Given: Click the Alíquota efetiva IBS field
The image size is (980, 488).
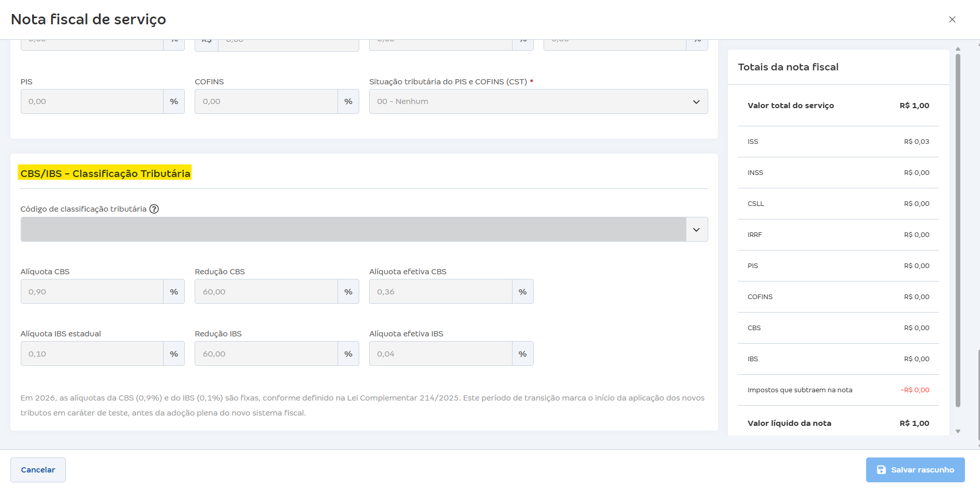Looking at the screenshot, I should [441, 354].
